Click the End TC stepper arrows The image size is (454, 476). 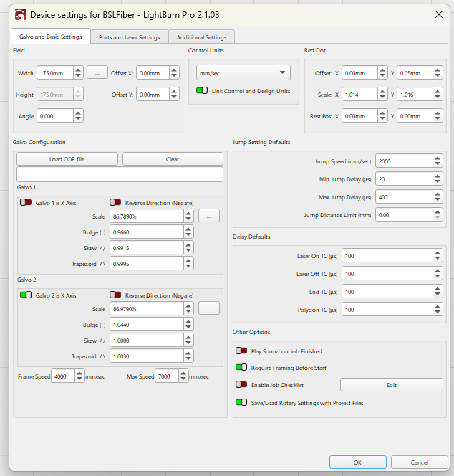(438, 292)
